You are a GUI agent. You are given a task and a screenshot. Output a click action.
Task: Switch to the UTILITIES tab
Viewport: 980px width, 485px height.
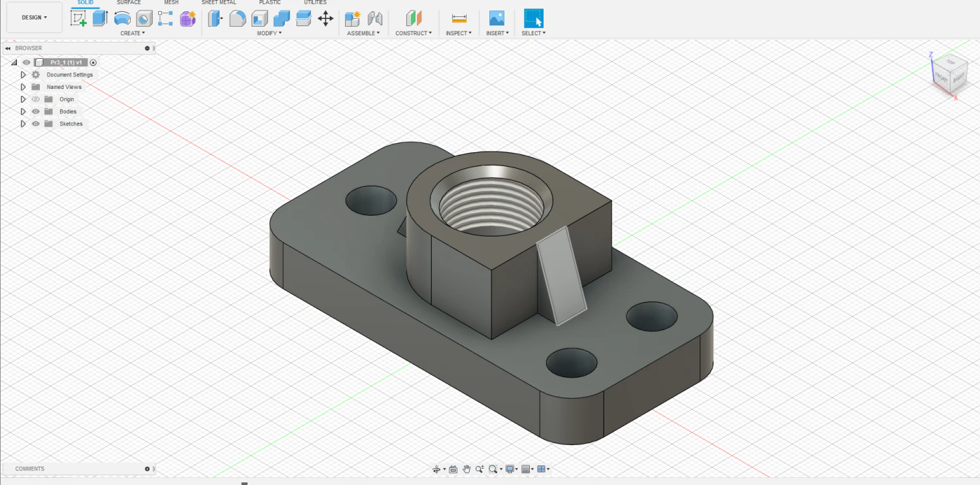coord(315,3)
